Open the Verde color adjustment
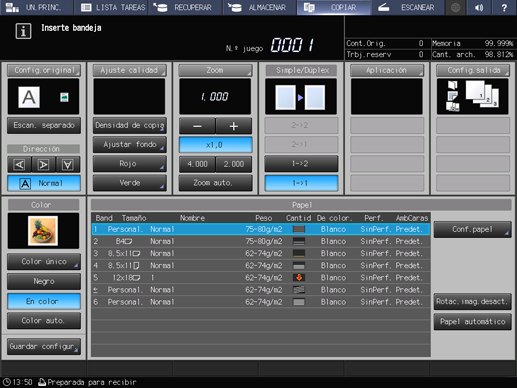Screen dimensions: 517x388 (x=129, y=183)
